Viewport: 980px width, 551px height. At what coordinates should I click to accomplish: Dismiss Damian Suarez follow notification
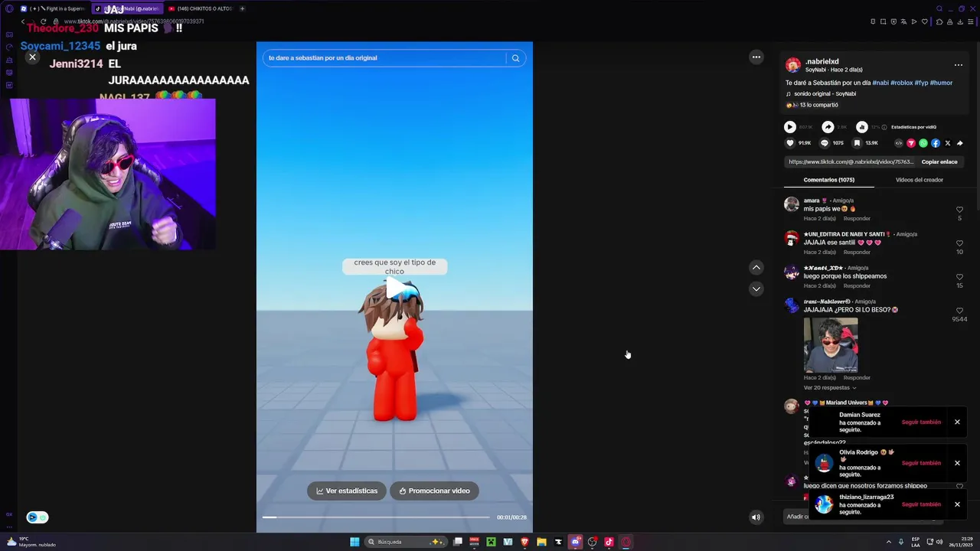point(957,422)
